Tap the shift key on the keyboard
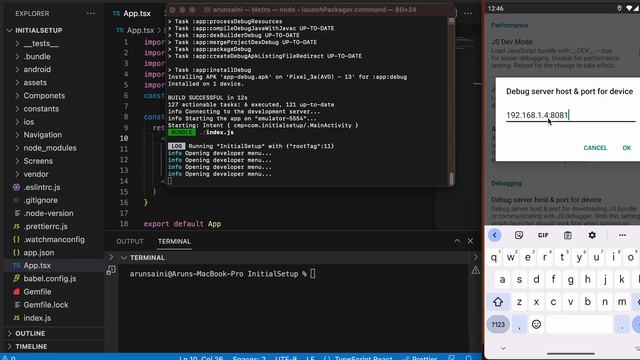This screenshot has height=360, width=640. tap(498, 302)
